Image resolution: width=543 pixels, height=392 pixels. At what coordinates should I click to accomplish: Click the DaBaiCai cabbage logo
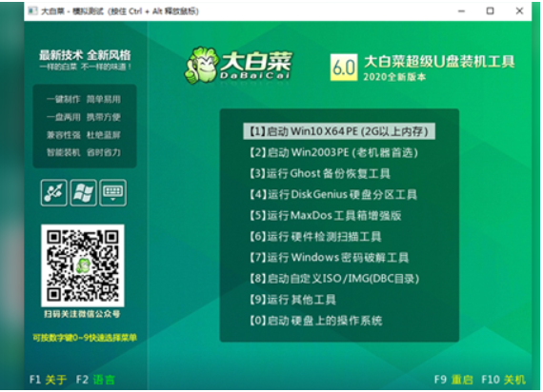tap(238, 65)
